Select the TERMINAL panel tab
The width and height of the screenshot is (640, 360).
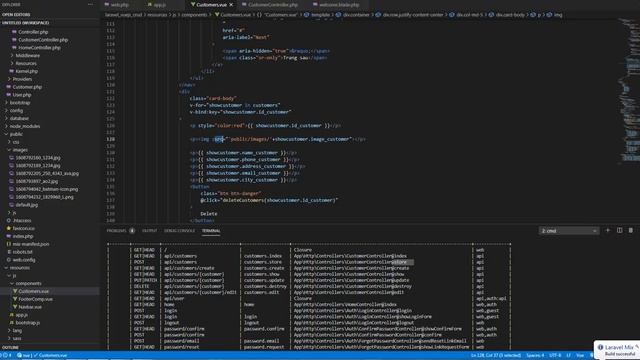[x=211, y=231]
